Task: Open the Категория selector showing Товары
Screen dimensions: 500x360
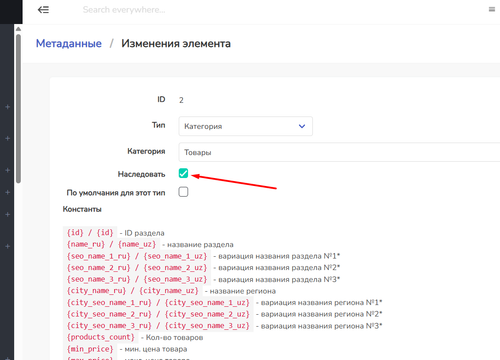Action: pyautogui.click(x=339, y=152)
